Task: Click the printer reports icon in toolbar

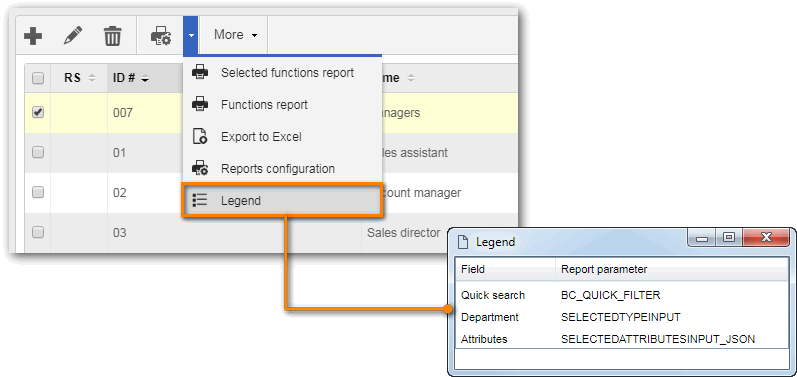Action: (161, 36)
